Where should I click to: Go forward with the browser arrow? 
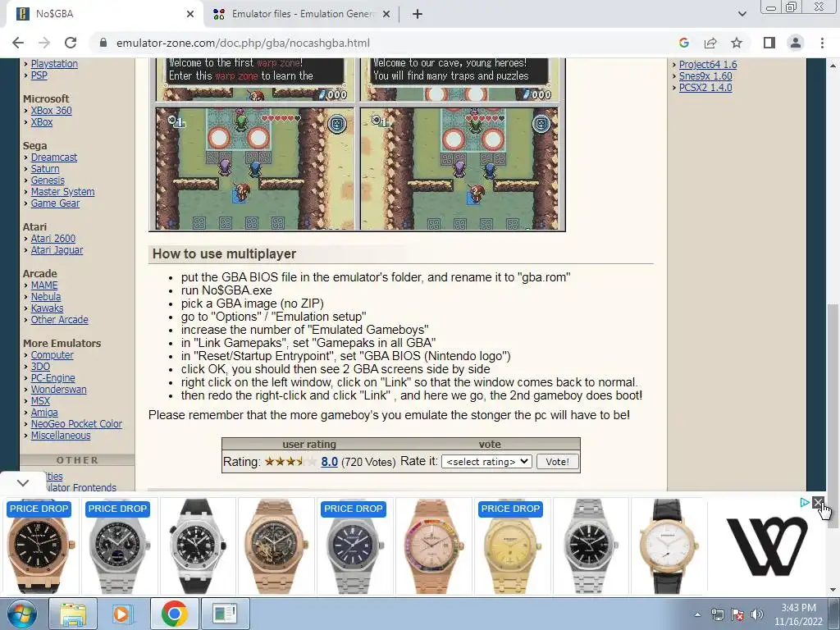coord(44,43)
